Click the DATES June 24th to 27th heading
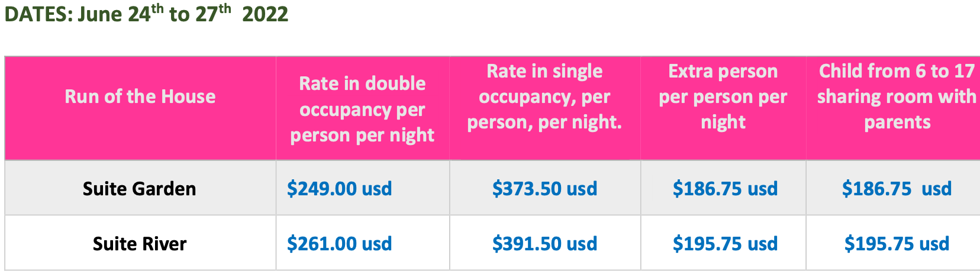980x274 pixels. click(x=146, y=14)
